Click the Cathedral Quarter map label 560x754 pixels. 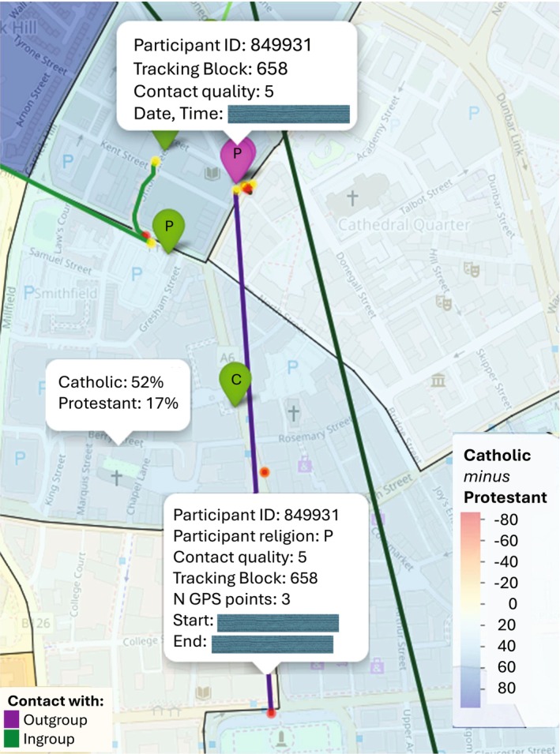pos(404,224)
